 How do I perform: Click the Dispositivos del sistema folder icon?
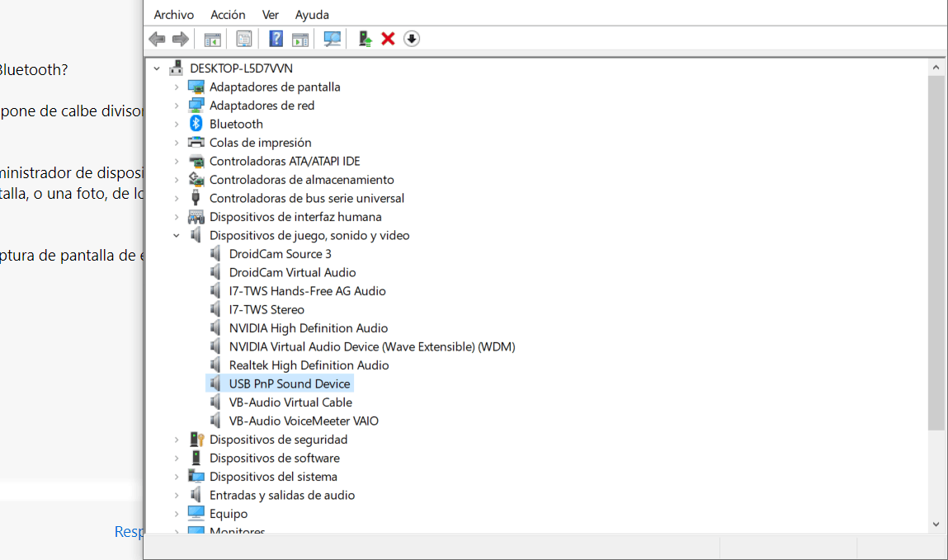click(x=196, y=477)
